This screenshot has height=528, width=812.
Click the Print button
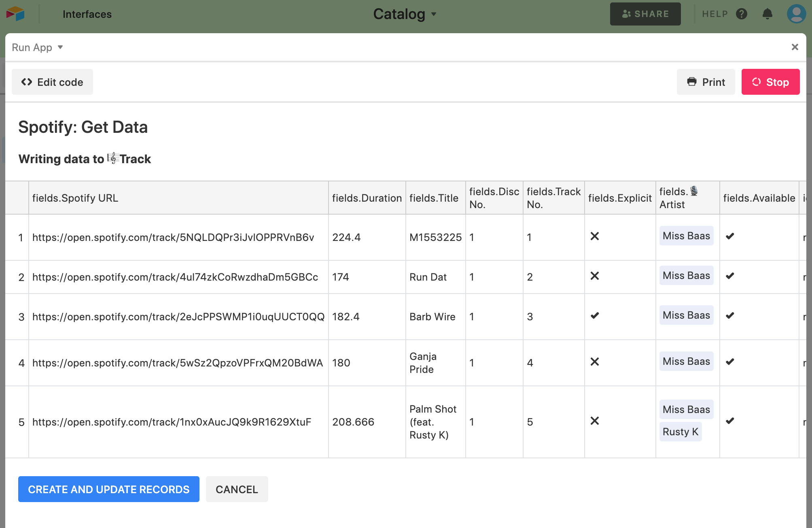706,82
